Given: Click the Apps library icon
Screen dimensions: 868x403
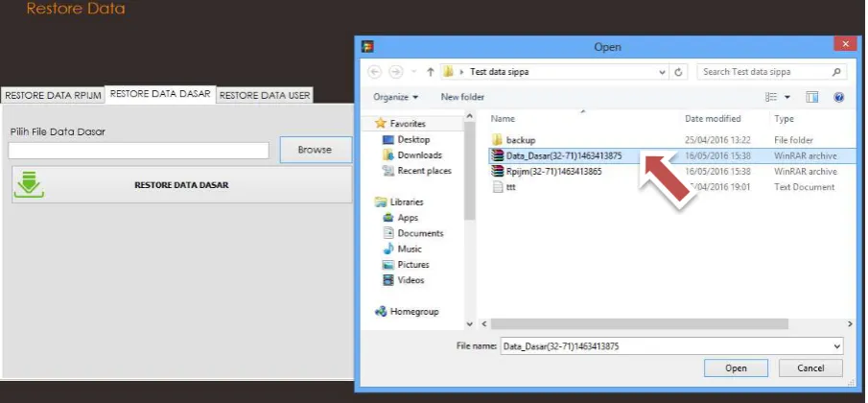Looking at the screenshot, I should (388, 218).
